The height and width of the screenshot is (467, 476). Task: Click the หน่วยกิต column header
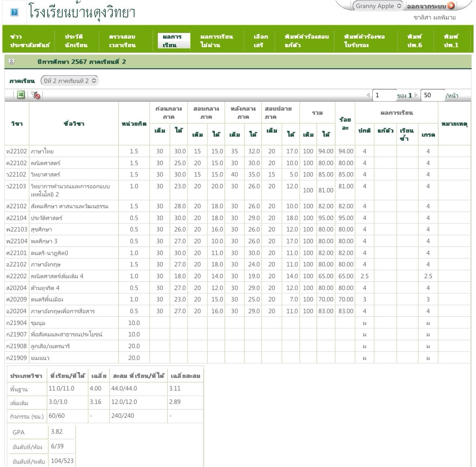[x=134, y=124]
